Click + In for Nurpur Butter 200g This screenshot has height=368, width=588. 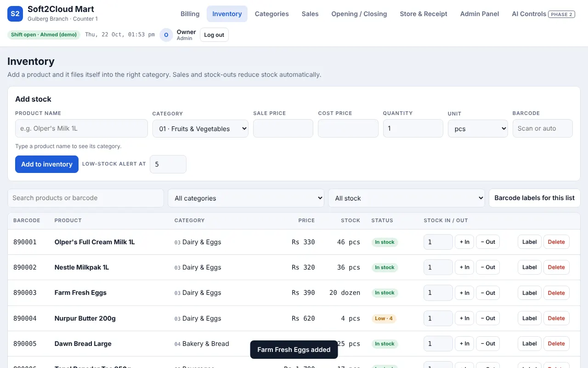[x=464, y=318]
